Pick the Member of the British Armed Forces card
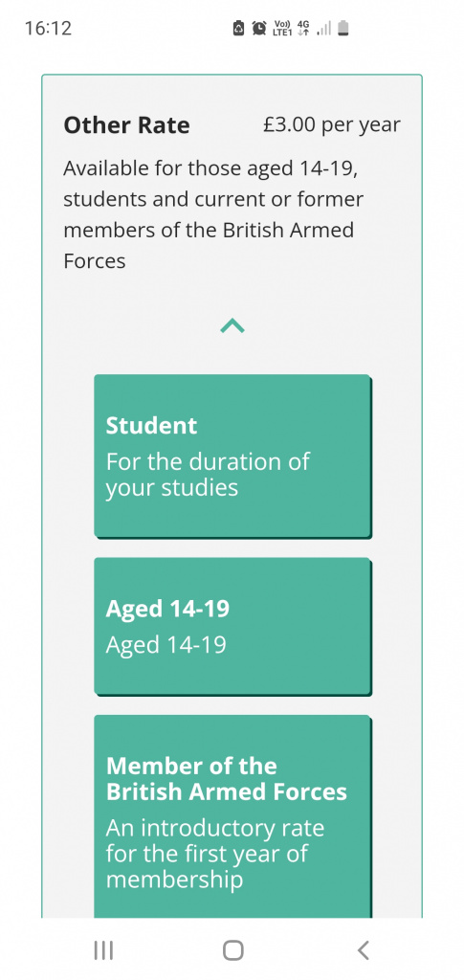This screenshot has height=980, width=464. (232, 816)
